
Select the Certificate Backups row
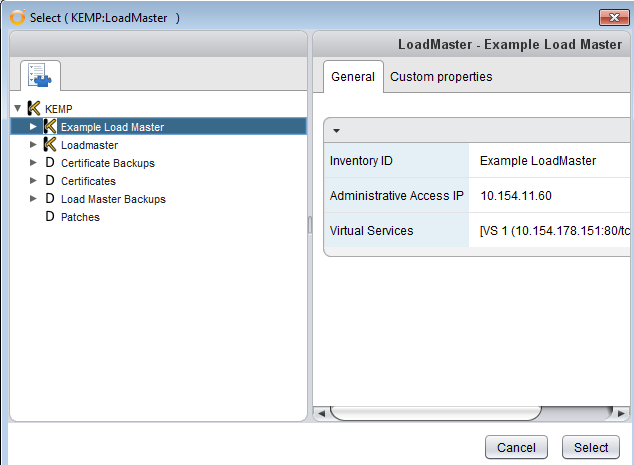pyautogui.click(x=158, y=163)
